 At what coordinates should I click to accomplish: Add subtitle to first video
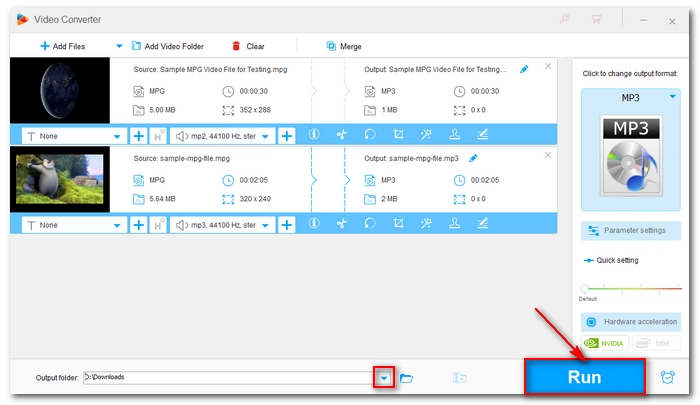point(138,136)
